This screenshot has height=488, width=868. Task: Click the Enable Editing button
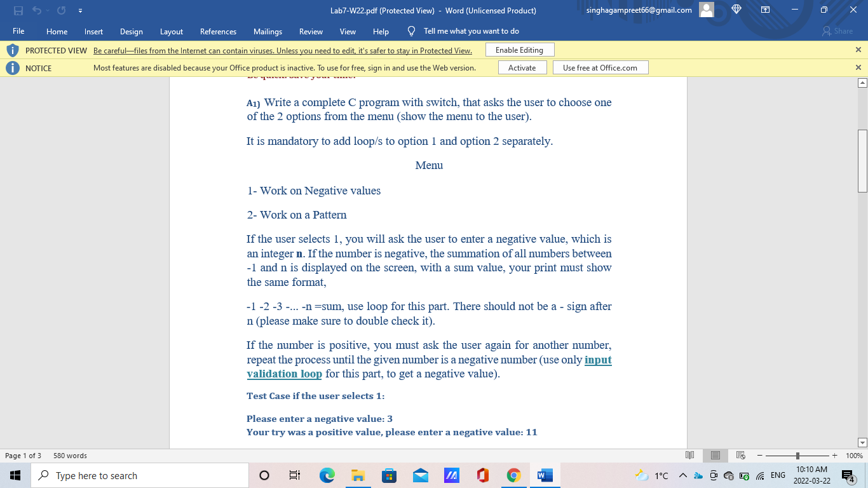[520, 49]
